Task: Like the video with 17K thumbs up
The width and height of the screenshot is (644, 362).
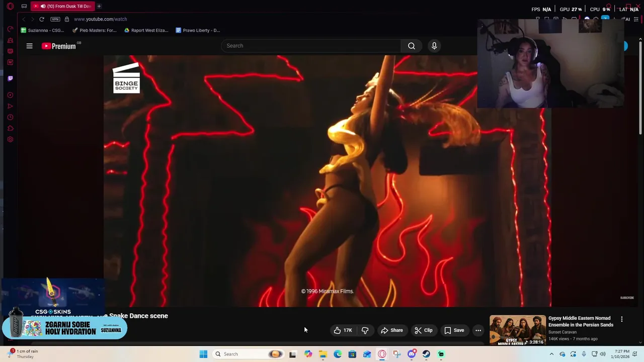Action: coord(342,330)
